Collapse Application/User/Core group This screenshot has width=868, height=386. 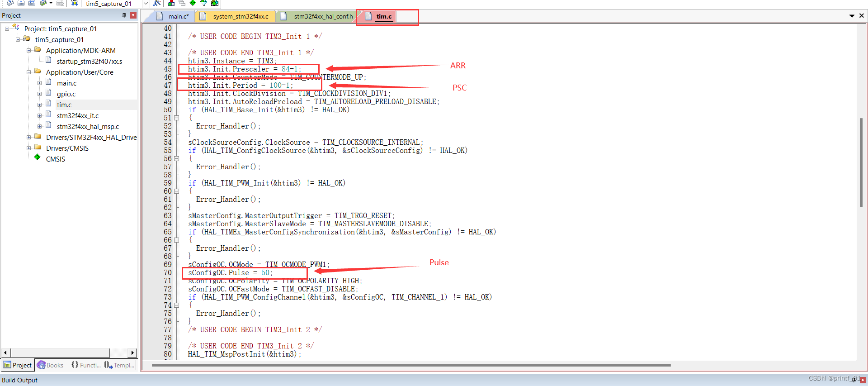pos(28,72)
